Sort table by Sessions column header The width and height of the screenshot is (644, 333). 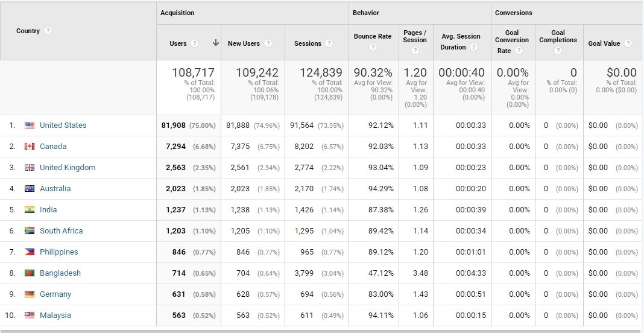pos(308,43)
